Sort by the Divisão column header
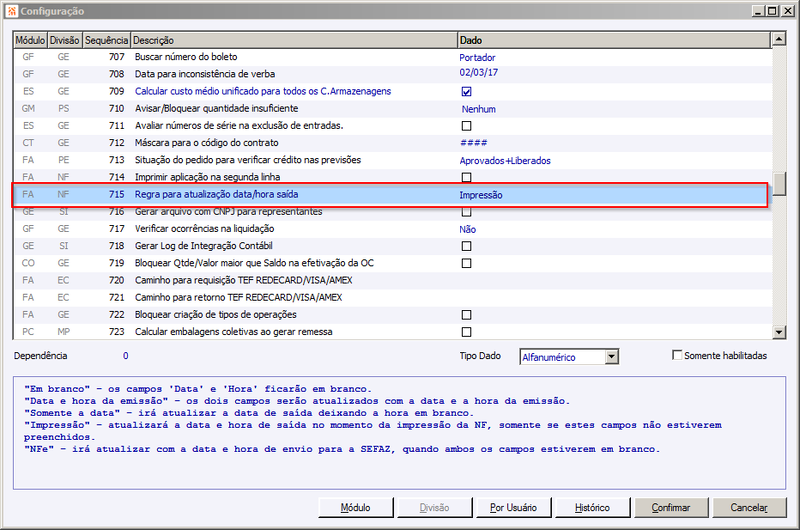 pyautogui.click(x=65, y=40)
